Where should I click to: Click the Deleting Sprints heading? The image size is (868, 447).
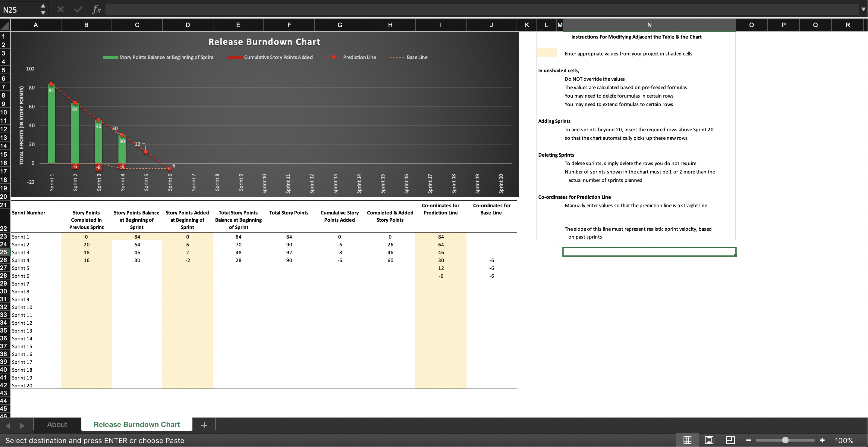556,155
